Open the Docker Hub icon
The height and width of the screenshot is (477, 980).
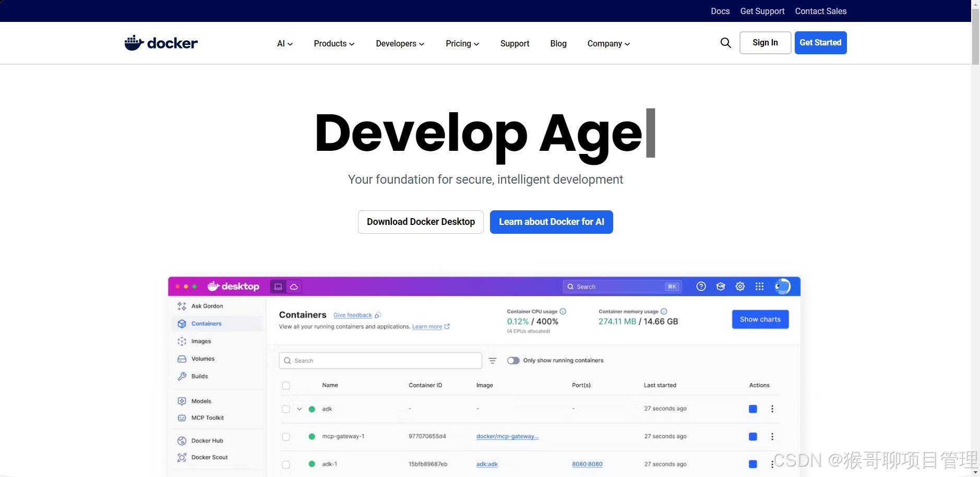[182, 441]
